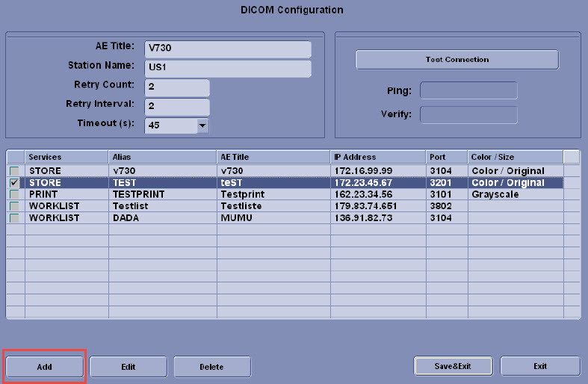Uncheck the STORE TEST row checkbox
Image resolution: width=588 pixels, height=384 pixels.
coord(15,182)
